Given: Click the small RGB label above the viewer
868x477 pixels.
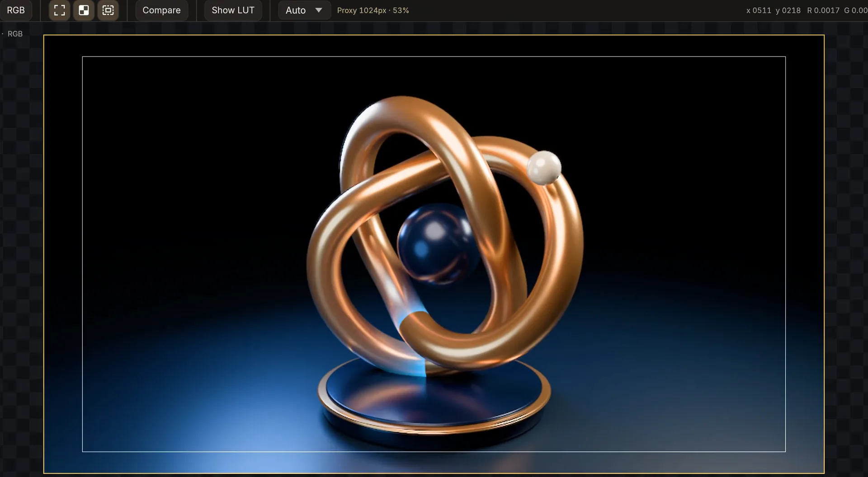Looking at the screenshot, I should tap(15, 34).
